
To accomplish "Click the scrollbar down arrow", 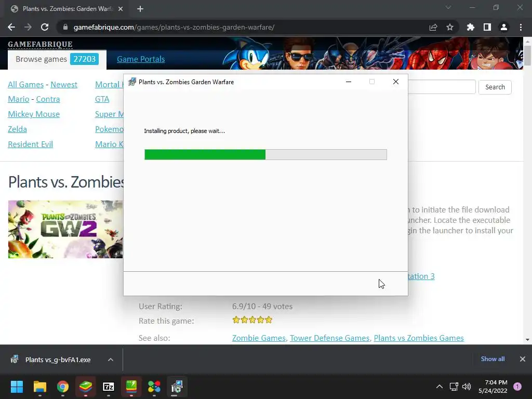I will tap(527, 340).
